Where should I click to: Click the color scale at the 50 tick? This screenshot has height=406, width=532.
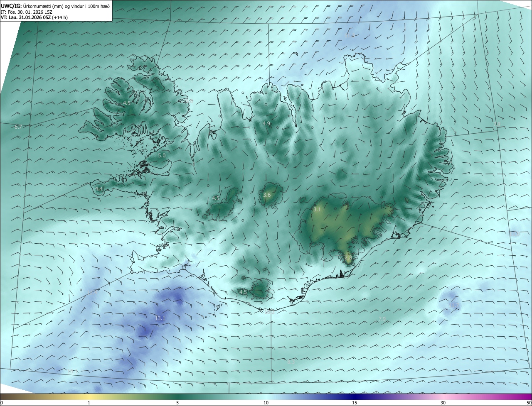(x=529, y=403)
